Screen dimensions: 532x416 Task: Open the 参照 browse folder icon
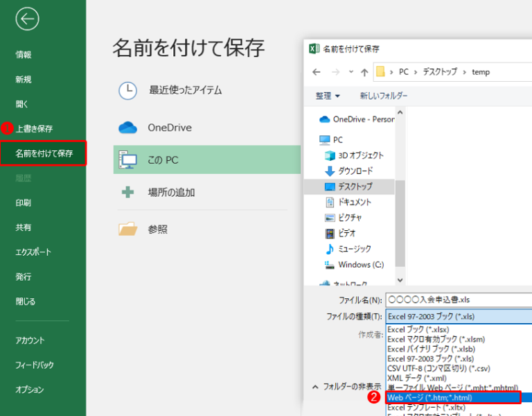127,229
